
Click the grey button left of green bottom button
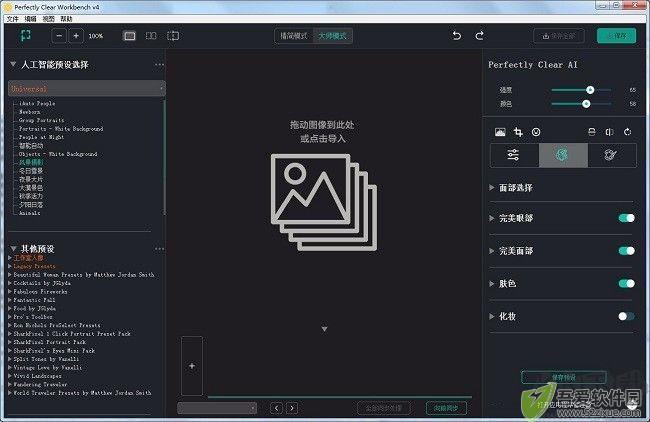point(383,408)
